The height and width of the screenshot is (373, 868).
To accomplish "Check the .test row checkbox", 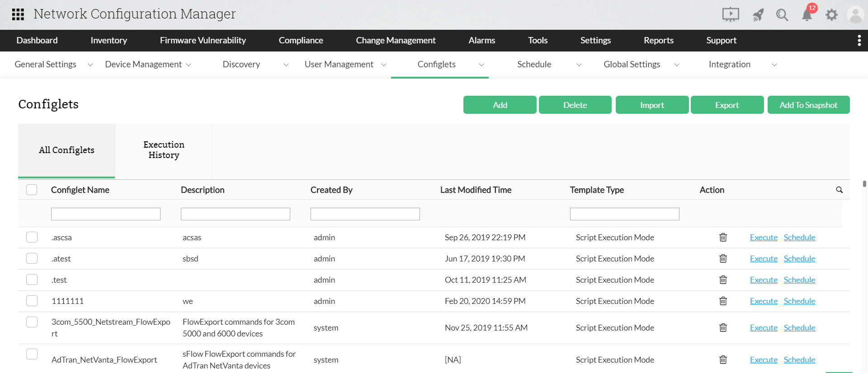I will [x=32, y=280].
